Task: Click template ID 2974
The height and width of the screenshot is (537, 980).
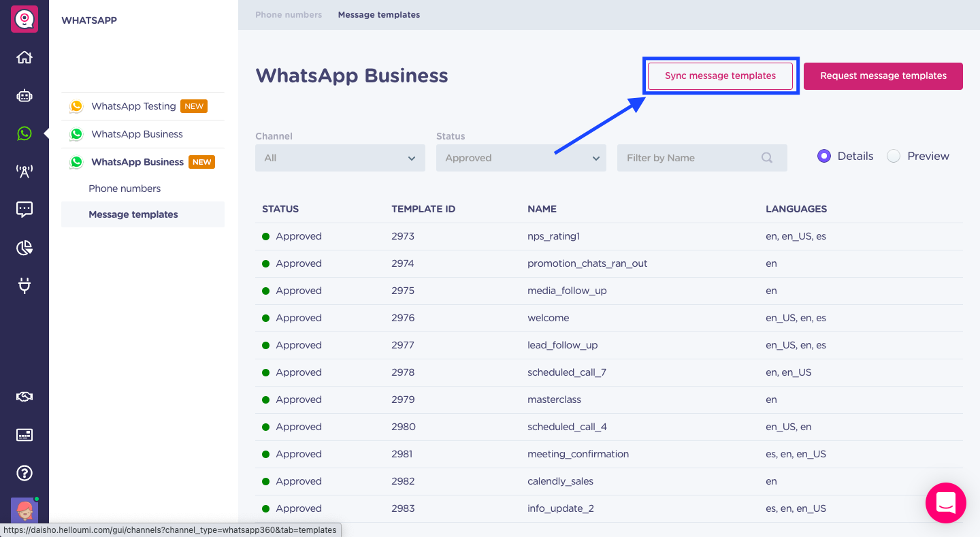Action: point(403,263)
